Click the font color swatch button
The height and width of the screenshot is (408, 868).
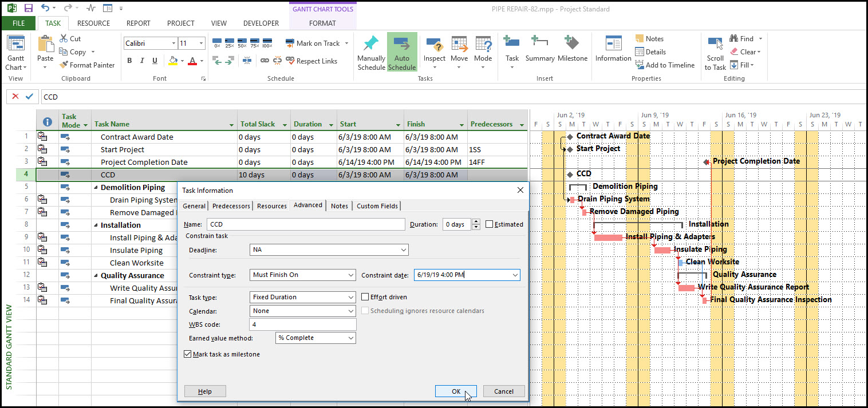pyautogui.click(x=192, y=61)
